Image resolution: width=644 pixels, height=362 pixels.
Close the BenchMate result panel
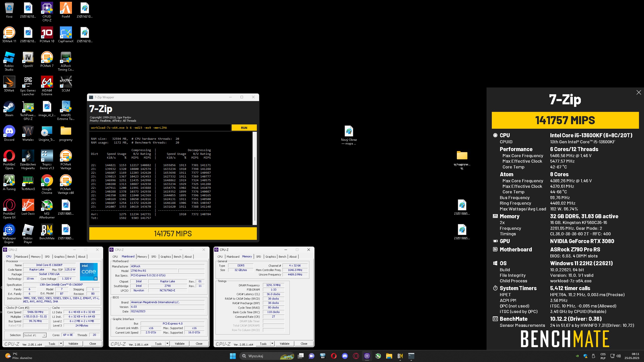click(x=638, y=93)
